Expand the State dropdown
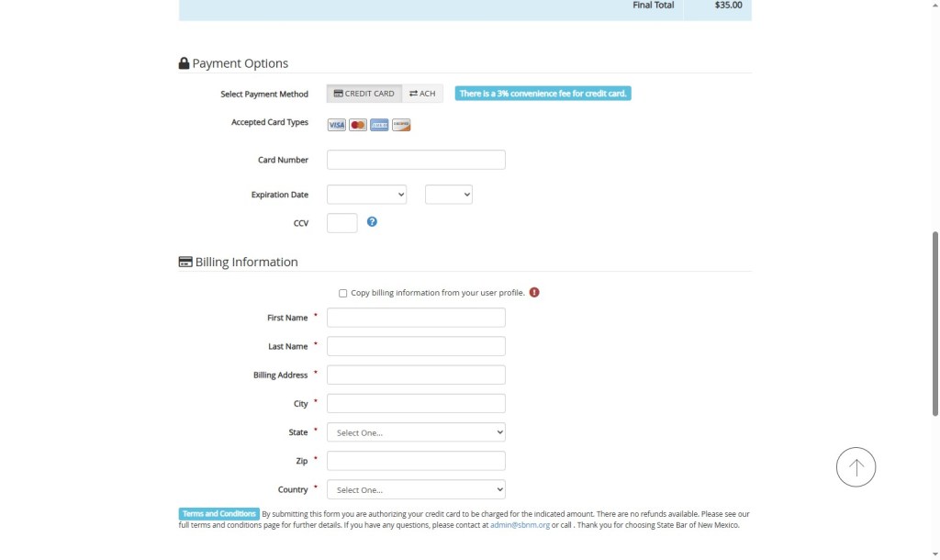 tap(416, 432)
